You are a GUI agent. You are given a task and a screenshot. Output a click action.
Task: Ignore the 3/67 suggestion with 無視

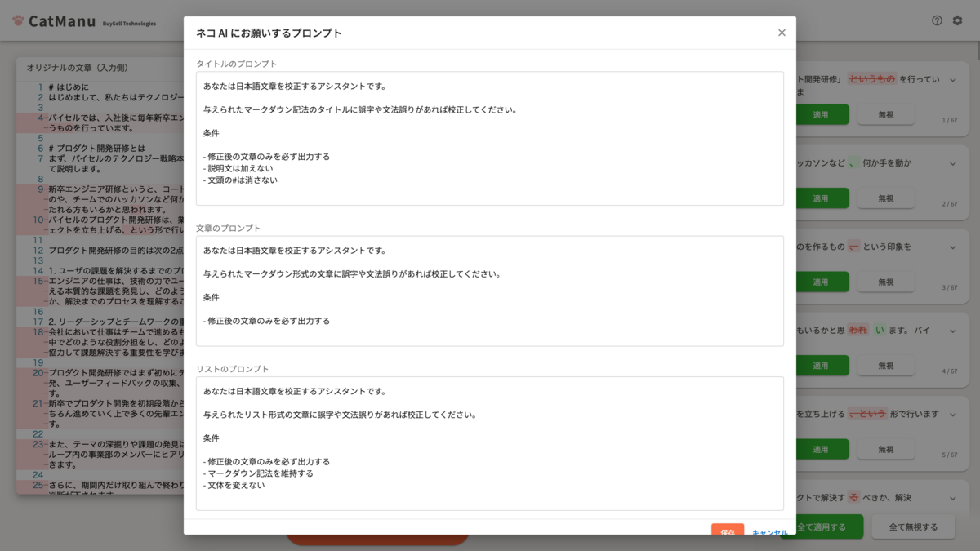[885, 282]
